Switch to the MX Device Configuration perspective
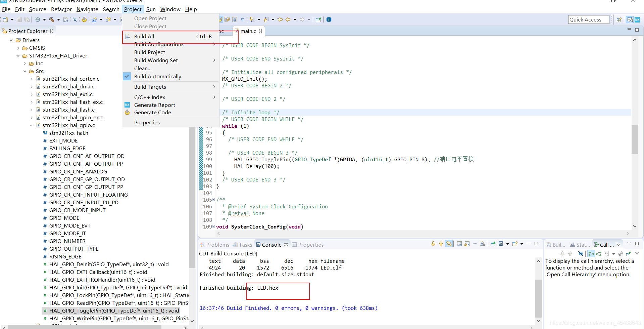The width and height of the screenshot is (644, 329). click(637, 20)
